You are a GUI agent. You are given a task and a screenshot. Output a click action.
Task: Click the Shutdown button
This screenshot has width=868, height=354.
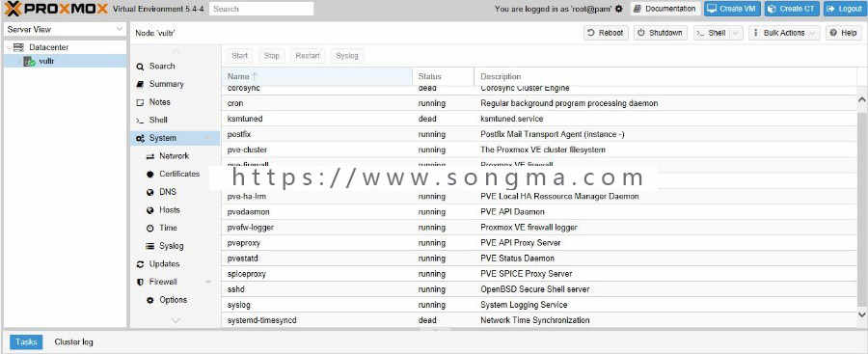point(661,33)
